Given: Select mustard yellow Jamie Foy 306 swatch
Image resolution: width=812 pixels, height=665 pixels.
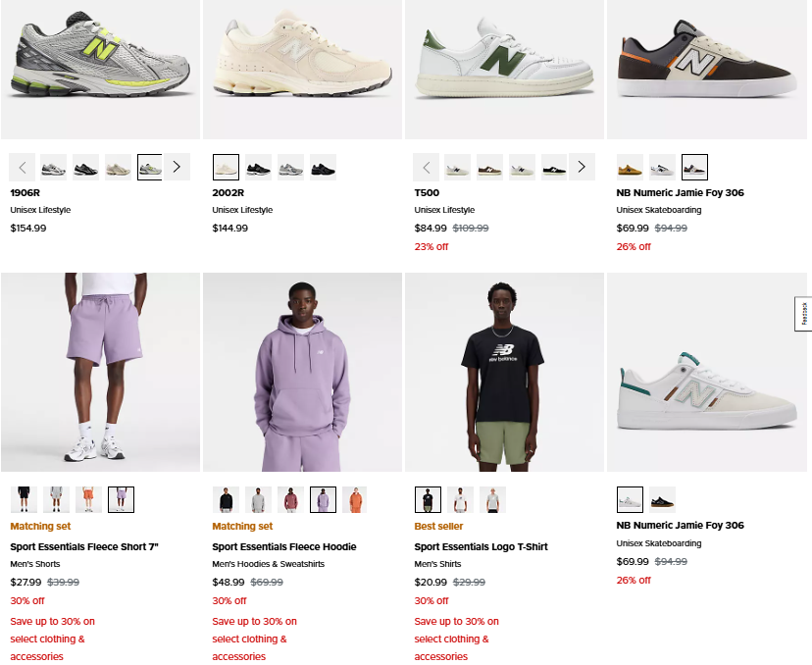Looking at the screenshot, I should coord(630,168).
